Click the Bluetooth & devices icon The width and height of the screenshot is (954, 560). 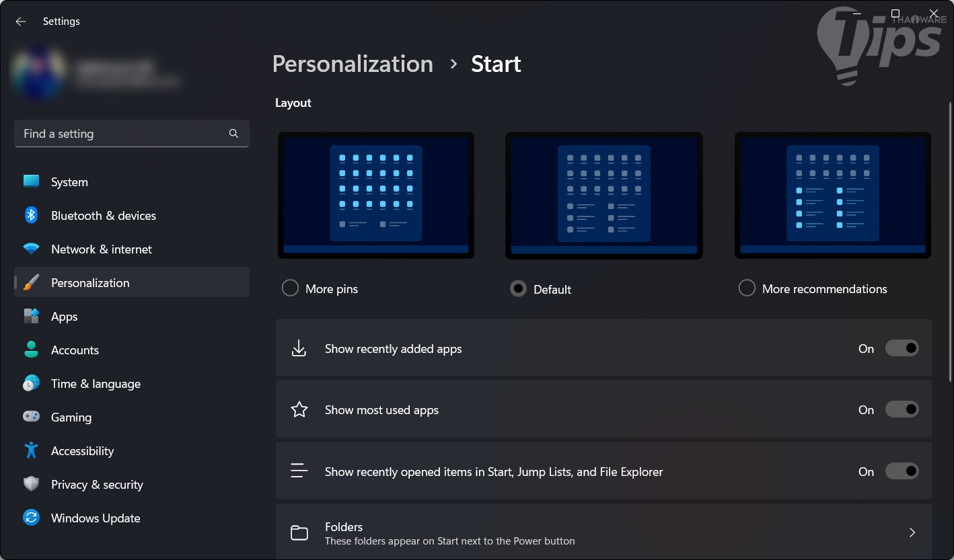click(x=31, y=215)
